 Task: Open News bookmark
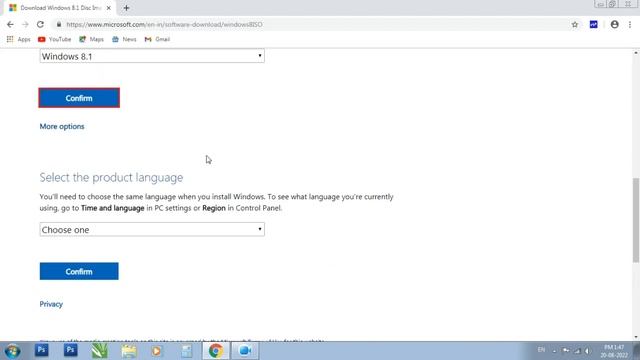point(124,39)
